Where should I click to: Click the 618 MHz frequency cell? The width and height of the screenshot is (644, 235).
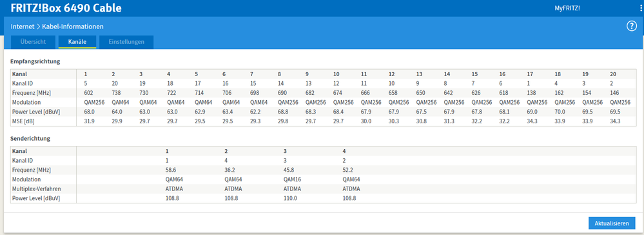point(503,92)
